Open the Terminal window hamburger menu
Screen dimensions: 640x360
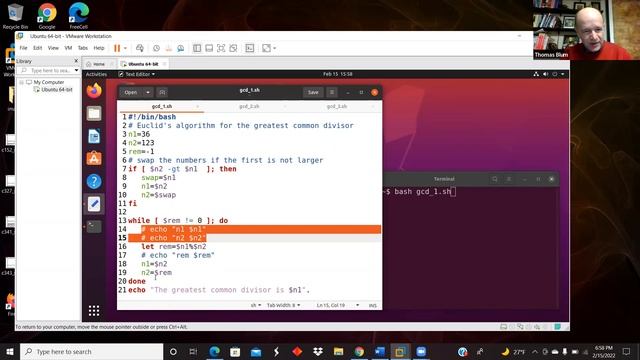[x=509, y=179]
